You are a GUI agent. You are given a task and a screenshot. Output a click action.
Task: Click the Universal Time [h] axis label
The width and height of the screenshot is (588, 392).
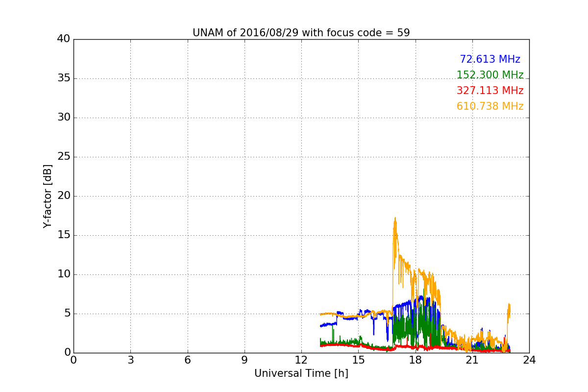(301, 373)
